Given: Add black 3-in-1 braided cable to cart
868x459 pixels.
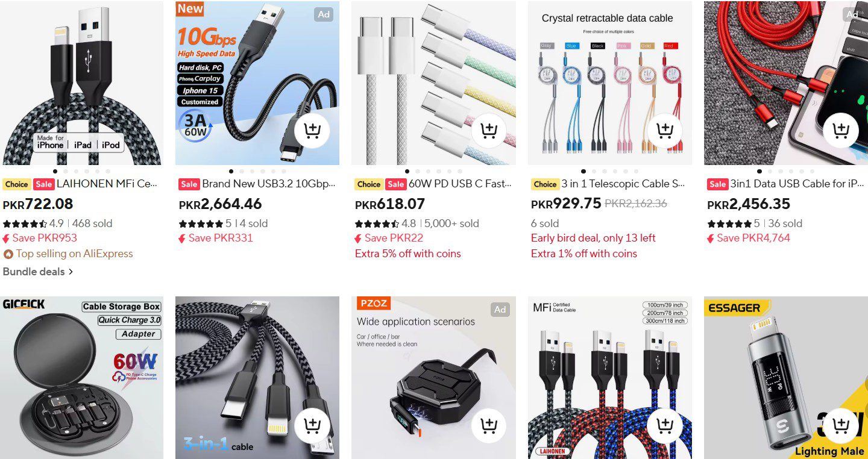Looking at the screenshot, I should pyautogui.click(x=312, y=426).
